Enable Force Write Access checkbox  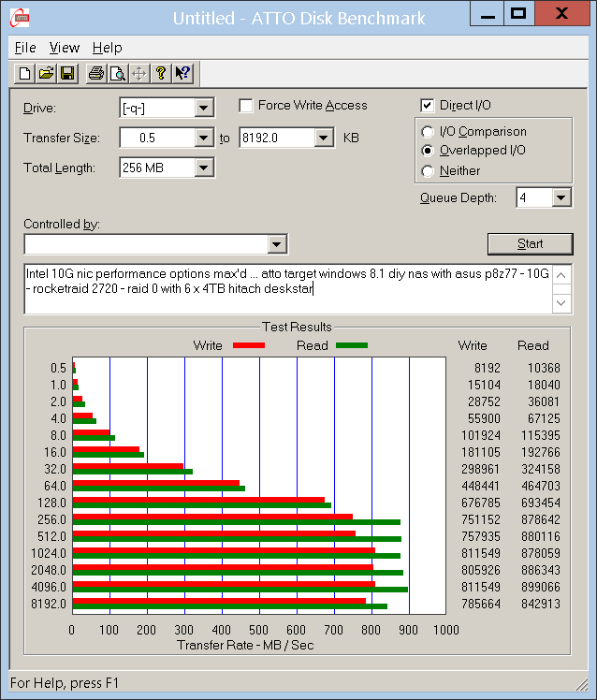point(247,106)
